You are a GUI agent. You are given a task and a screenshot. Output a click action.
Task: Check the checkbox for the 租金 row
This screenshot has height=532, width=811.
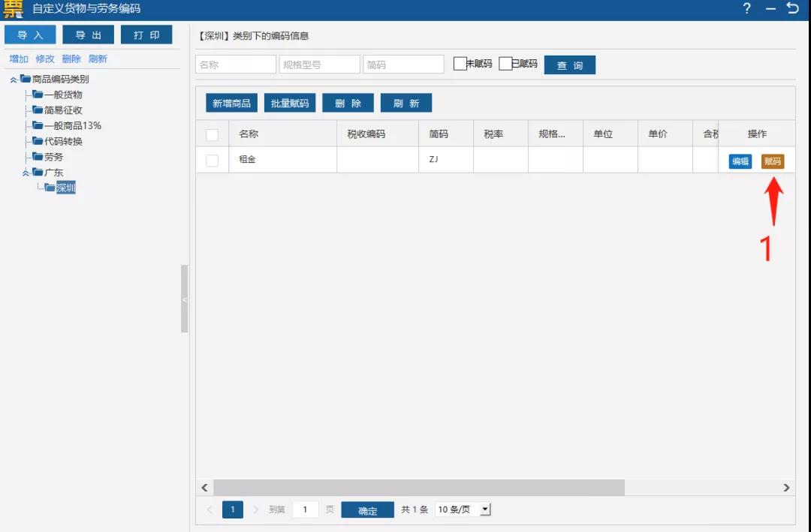pos(212,161)
